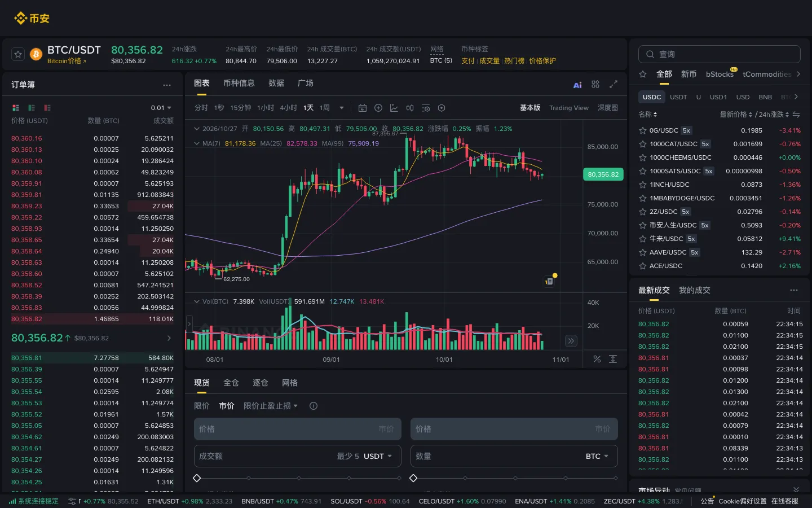Switch to the 币种信息 tab
812x508 pixels.
pos(239,83)
